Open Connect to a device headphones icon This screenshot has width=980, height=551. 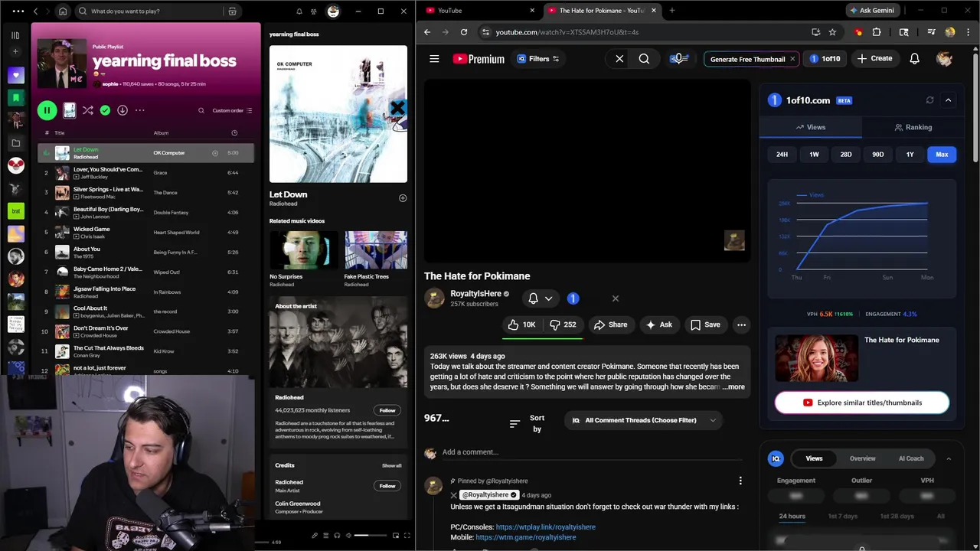click(x=337, y=536)
